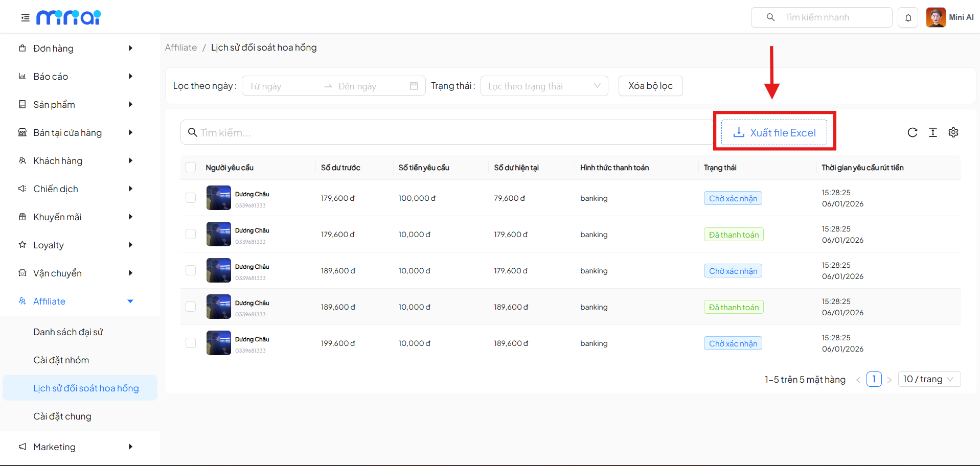The width and height of the screenshot is (980, 466).
Task: Click the Xóa bộ lọc button
Action: point(650,86)
